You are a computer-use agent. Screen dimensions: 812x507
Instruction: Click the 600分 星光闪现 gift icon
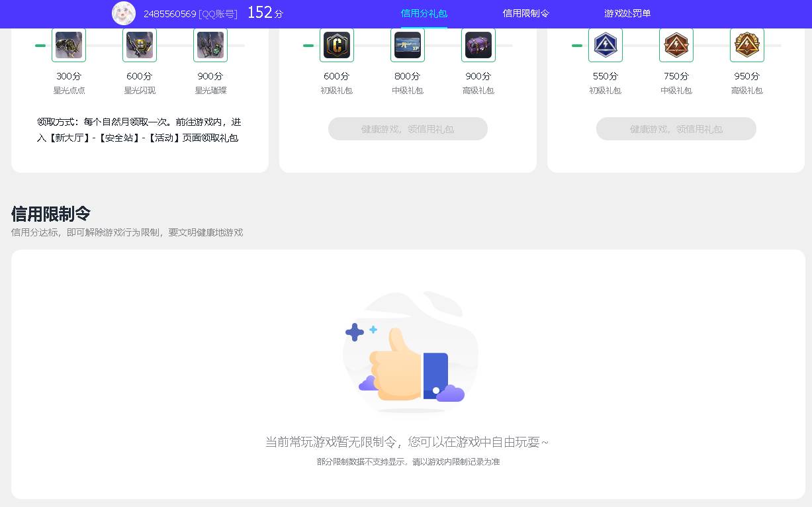point(139,45)
